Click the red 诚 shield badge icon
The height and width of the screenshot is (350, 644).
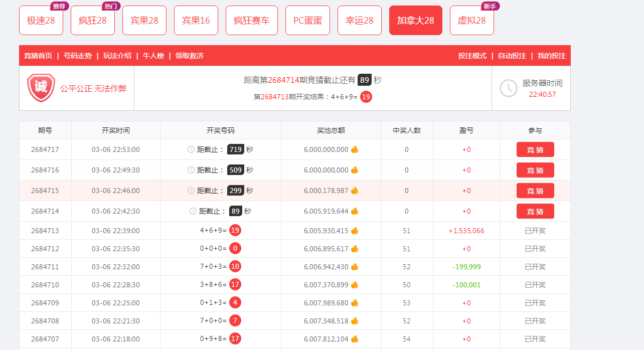[x=41, y=88]
